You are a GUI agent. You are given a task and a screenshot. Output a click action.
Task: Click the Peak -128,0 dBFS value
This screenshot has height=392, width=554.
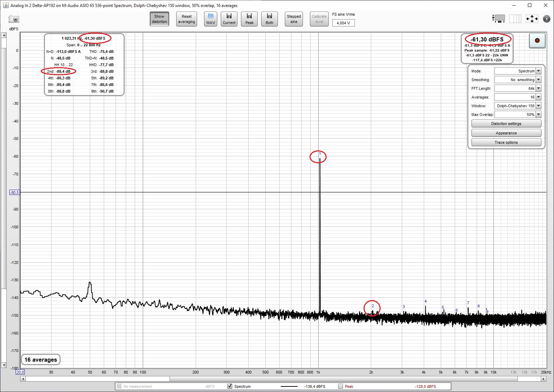click(x=426, y=386)
